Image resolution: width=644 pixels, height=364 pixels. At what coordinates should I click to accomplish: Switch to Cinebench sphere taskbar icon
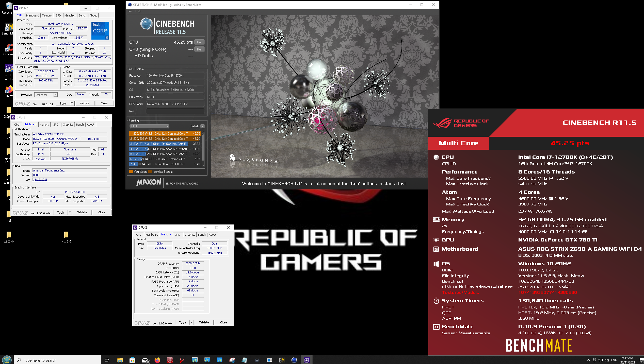point(294,360)
